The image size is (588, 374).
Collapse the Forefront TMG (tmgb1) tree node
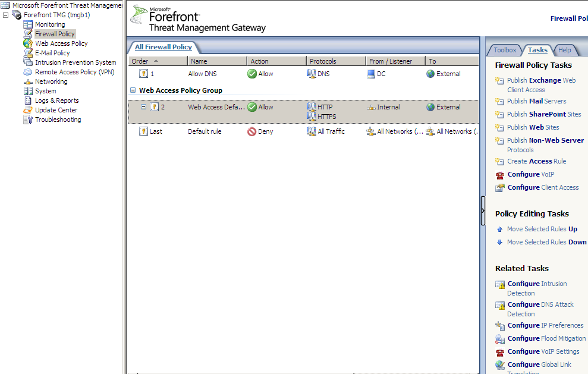(6, 15)
